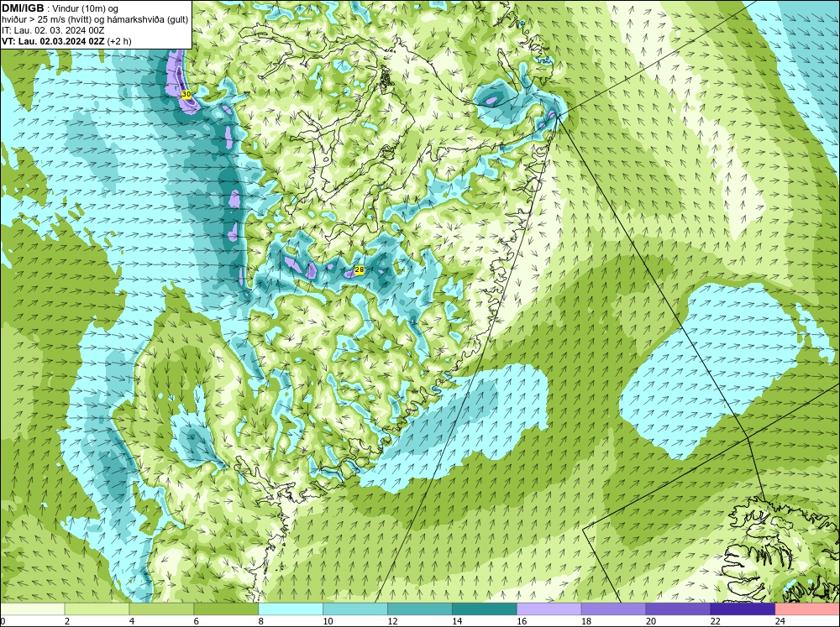Pick the lavender 16–18 m/s legend swatch
Image resolution: width=840 pixels, height=627 pixels.
tap(549, 609)
